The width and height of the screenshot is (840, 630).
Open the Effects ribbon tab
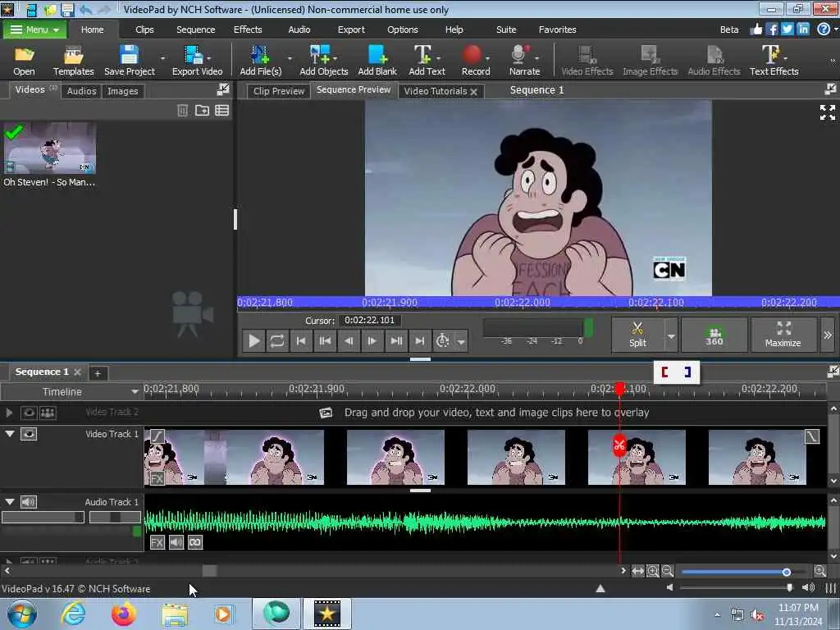click(x=248, y=30)
